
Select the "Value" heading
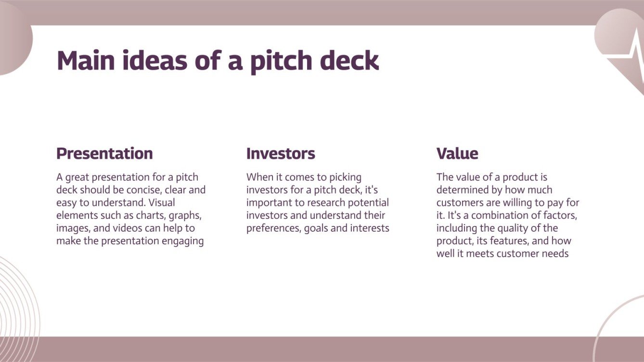click(x=457, y=154)
